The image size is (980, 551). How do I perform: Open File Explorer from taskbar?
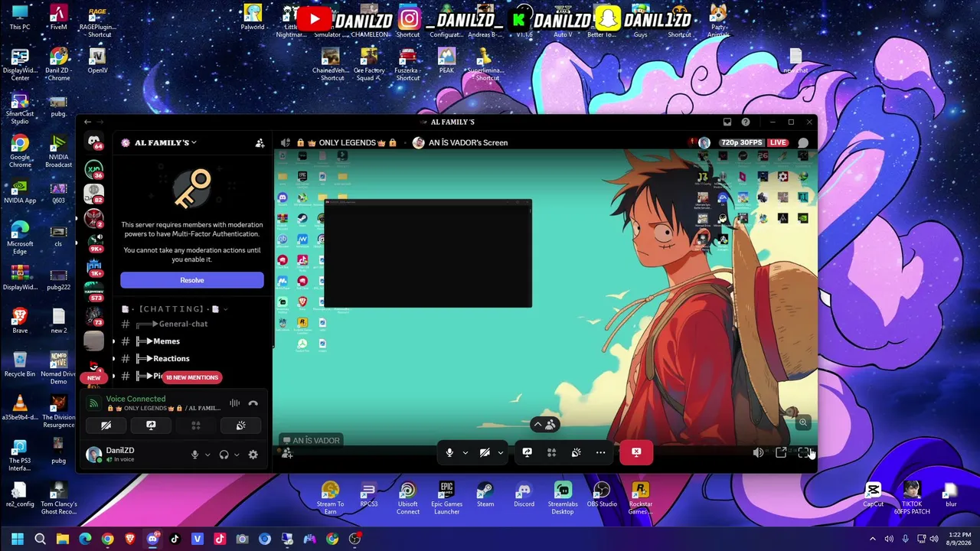pyautogui.click(x=63, y=539)
